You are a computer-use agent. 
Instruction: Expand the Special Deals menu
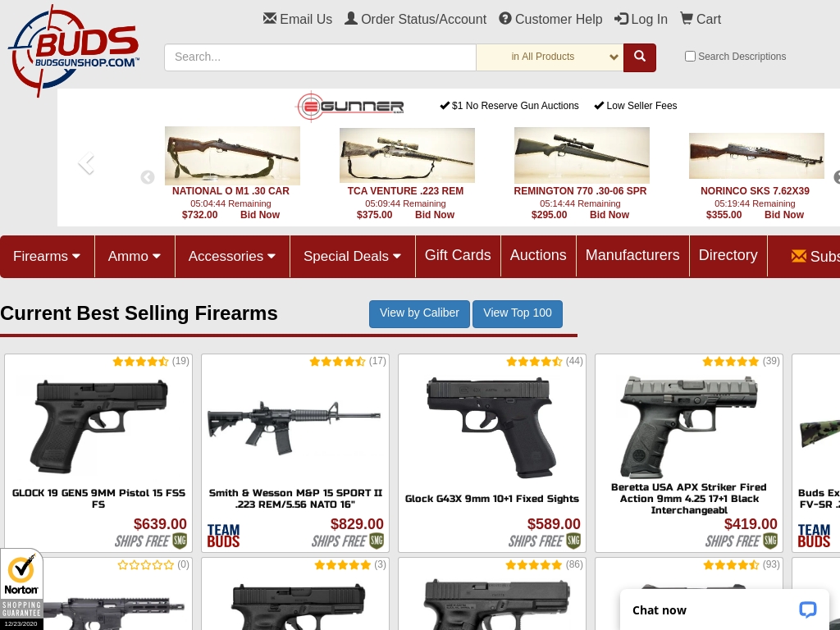353,256
